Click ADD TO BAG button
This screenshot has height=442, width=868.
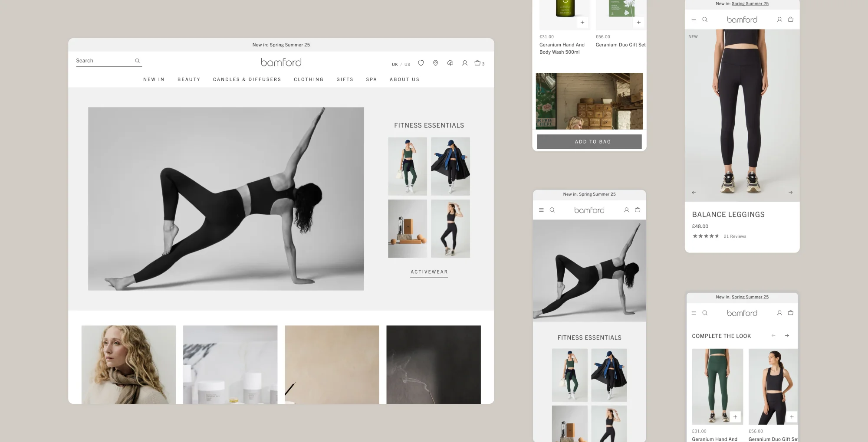coord(589,141)
